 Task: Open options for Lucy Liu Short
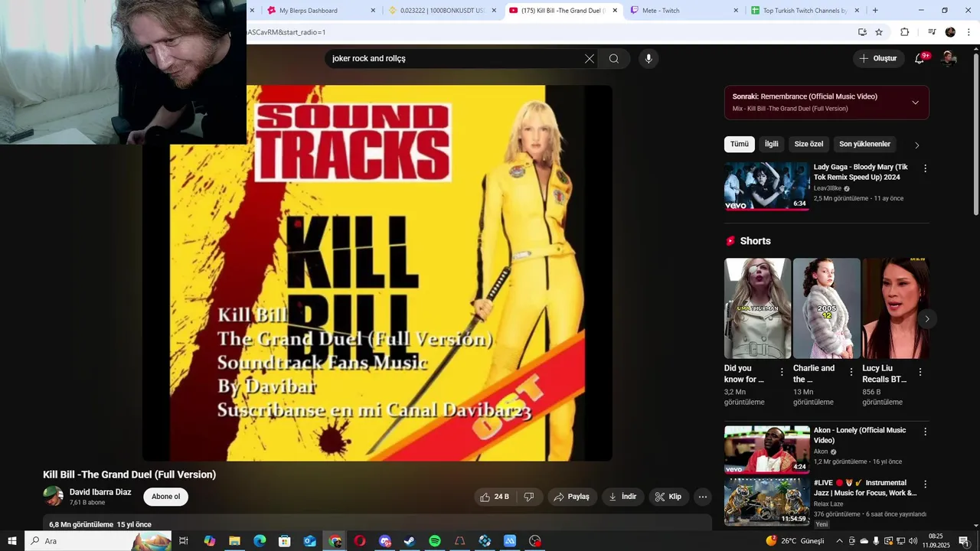coord(920,372)
